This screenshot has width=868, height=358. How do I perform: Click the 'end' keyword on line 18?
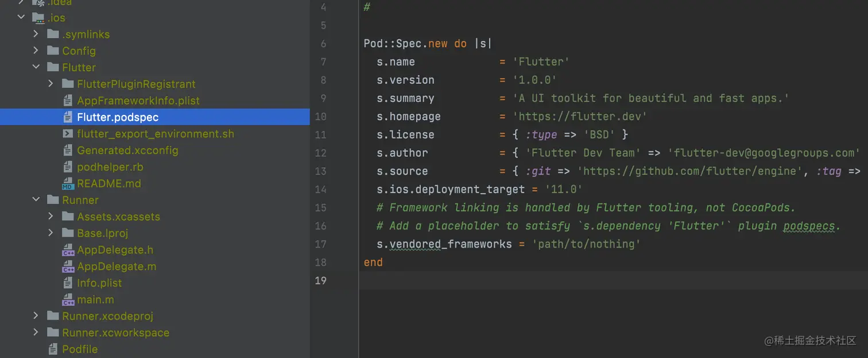coord(373,263)
